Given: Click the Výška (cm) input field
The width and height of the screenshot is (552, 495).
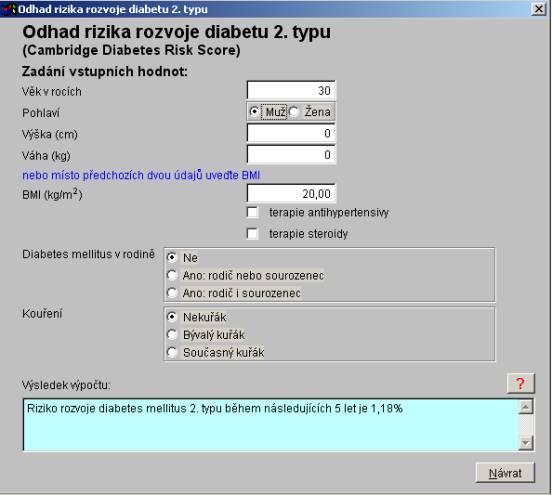Looking at the screenshot, I should [x=291, y=133].
